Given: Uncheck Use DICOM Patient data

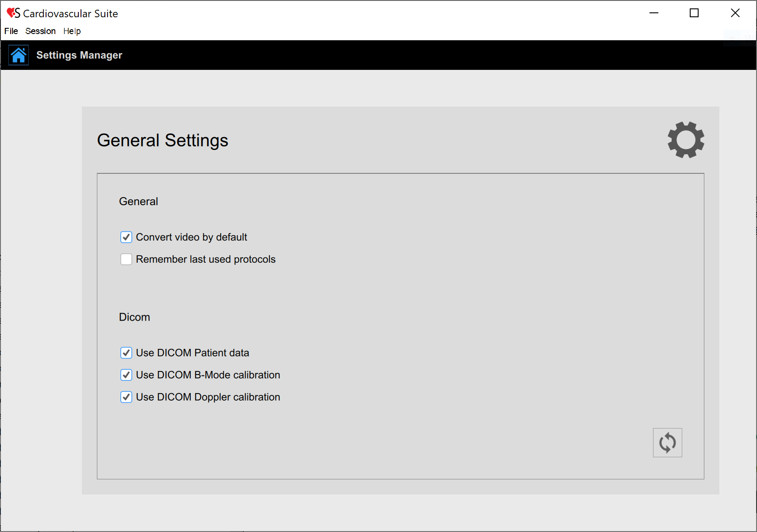Looking at the screenshot, I should [126, 353].
